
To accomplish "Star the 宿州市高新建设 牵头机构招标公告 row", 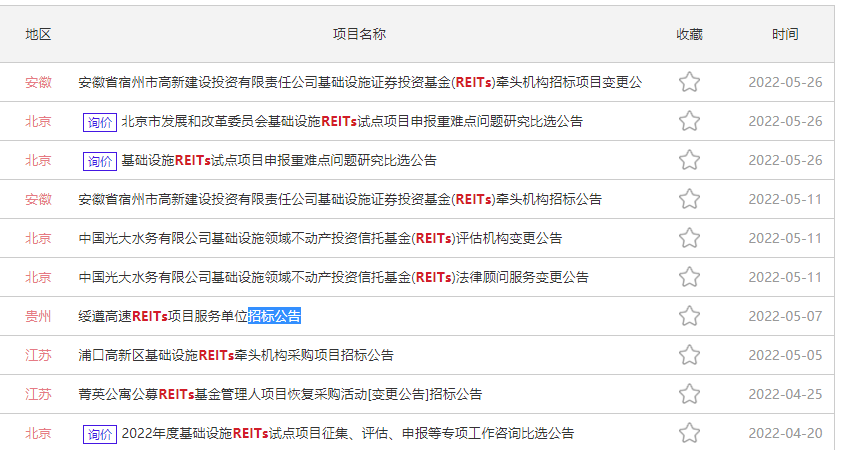I will tap(689, 199).
